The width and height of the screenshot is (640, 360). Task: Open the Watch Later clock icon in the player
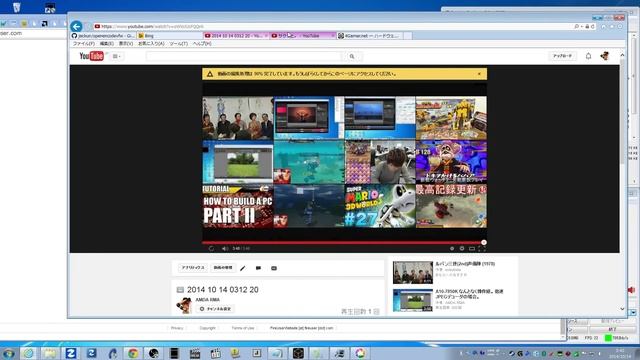tap(452, 248)
